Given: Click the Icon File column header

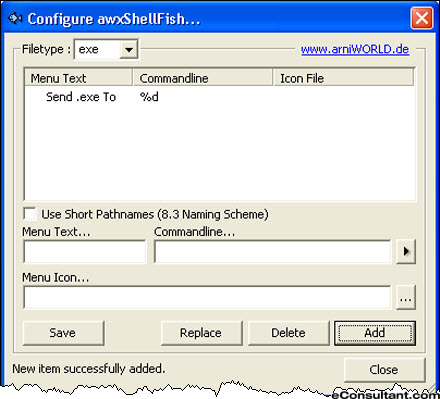Looking at the screenshot, I should 344,78.
